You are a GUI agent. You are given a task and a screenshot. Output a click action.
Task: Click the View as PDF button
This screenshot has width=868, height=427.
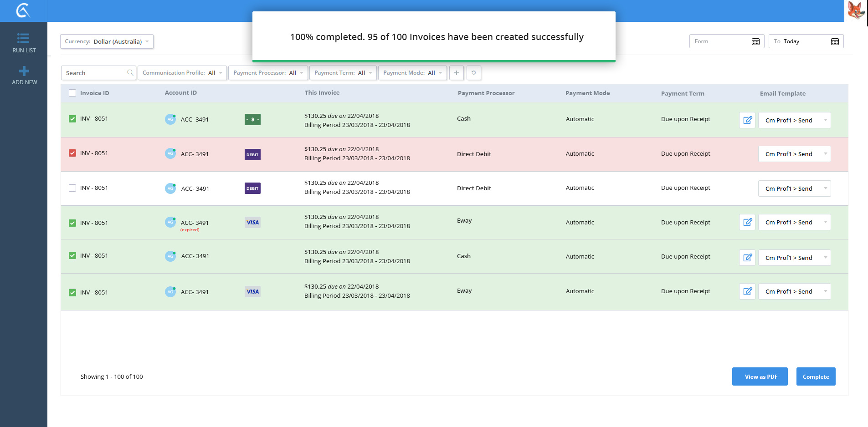click(760, 376)
